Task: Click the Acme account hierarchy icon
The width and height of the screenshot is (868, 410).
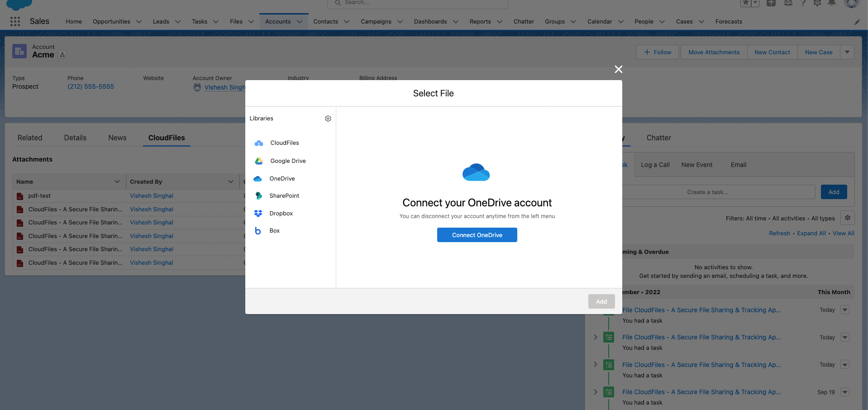Action: coord(62,55)
